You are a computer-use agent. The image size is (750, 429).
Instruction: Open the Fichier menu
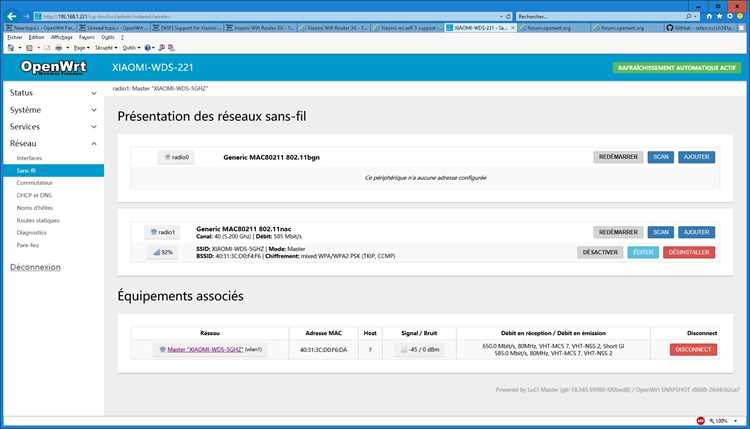(x=15, y=37)
